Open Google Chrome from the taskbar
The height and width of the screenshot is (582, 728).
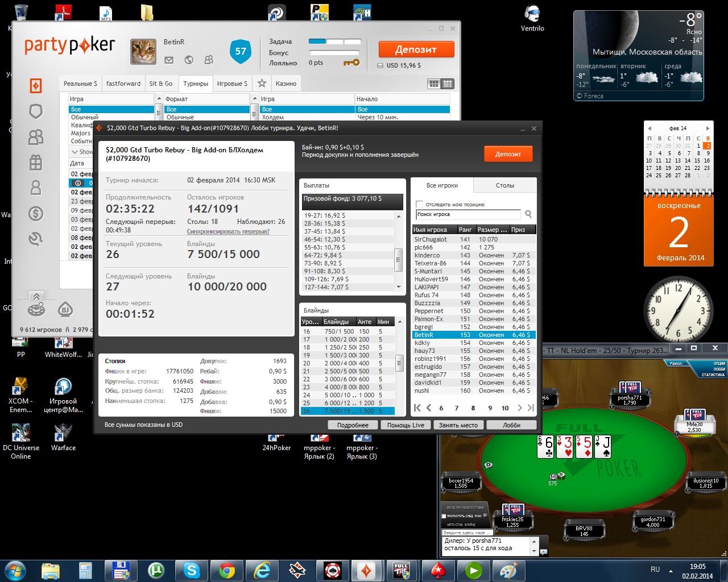coord(227,570)
